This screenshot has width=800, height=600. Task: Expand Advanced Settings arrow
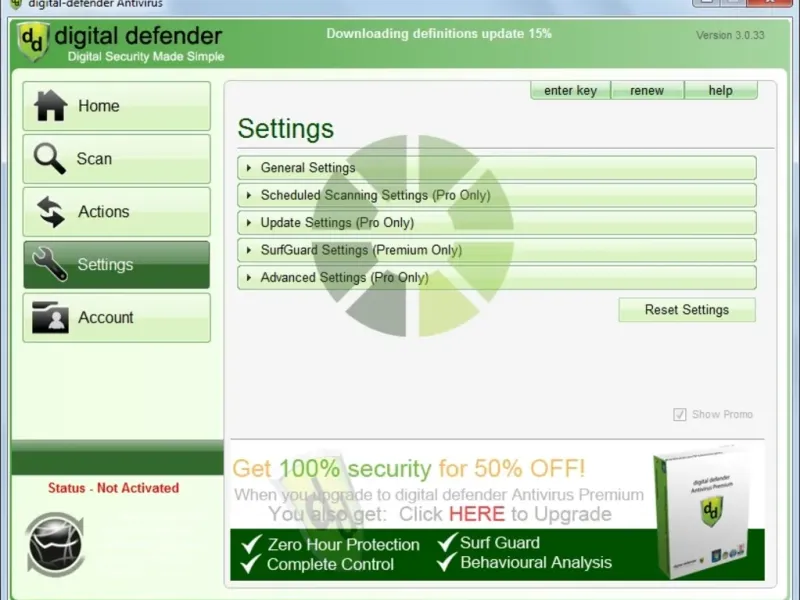coord(249,278)
